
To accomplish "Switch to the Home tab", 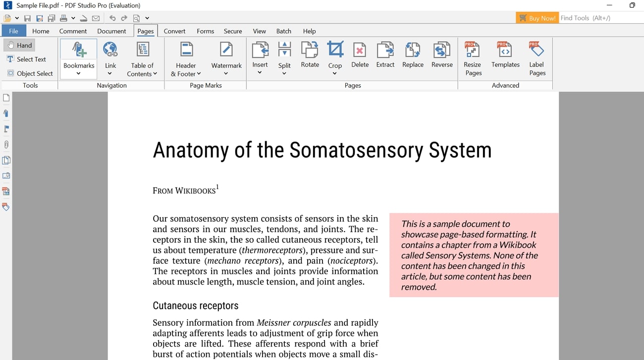I will click(x=41, y=31).
